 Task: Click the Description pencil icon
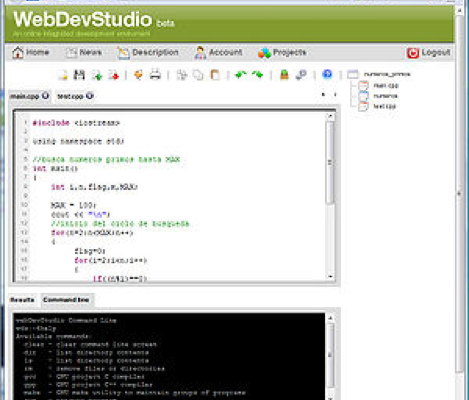point(123,53)
